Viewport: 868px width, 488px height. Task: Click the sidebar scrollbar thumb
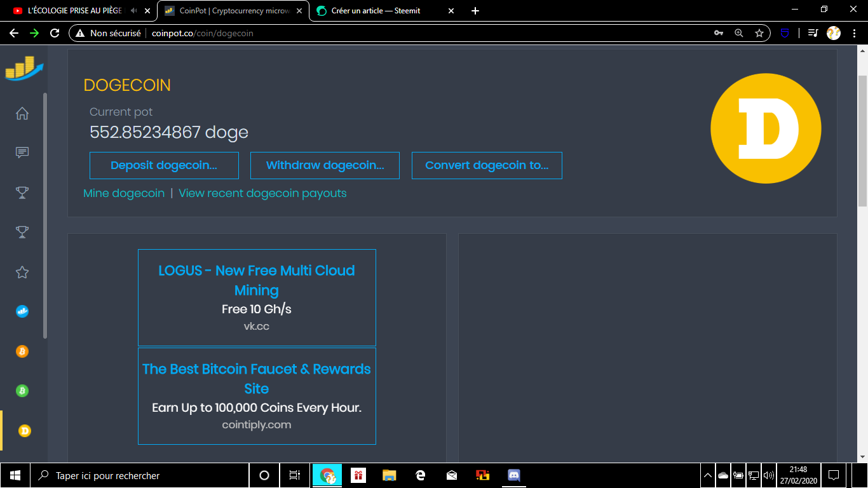[44, 216]
